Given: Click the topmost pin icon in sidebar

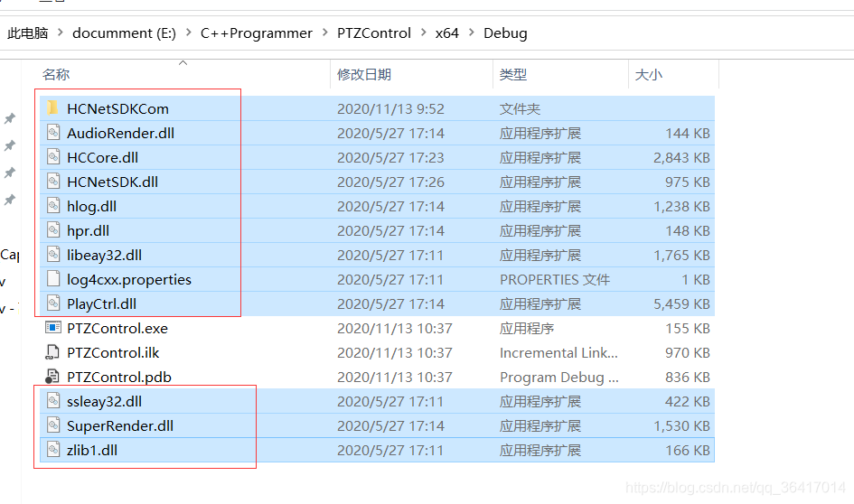Looking at the screenshot, I should [10, 118].
